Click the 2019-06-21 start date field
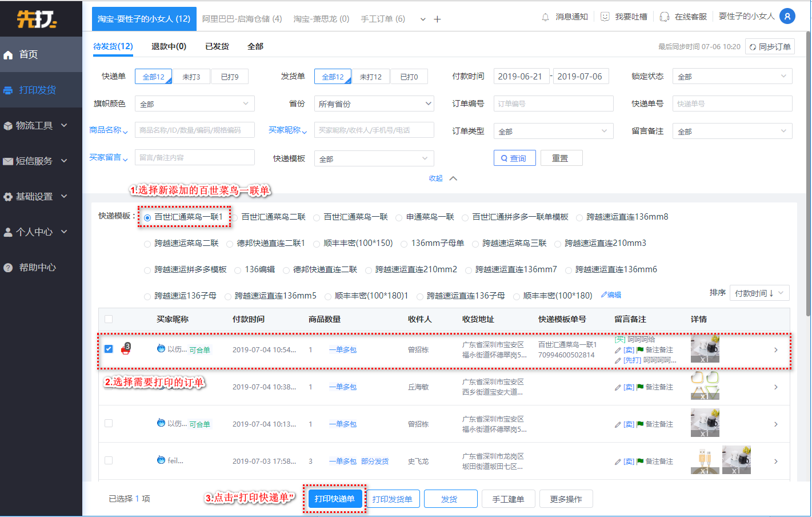This screenshot has width=812, height=517. click(521, 76)
